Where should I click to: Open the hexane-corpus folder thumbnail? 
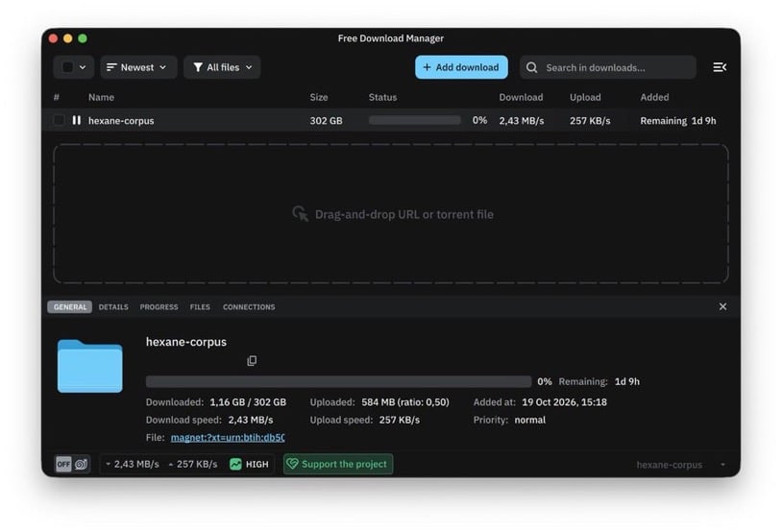pyautogui.click(x=89, y=366)
